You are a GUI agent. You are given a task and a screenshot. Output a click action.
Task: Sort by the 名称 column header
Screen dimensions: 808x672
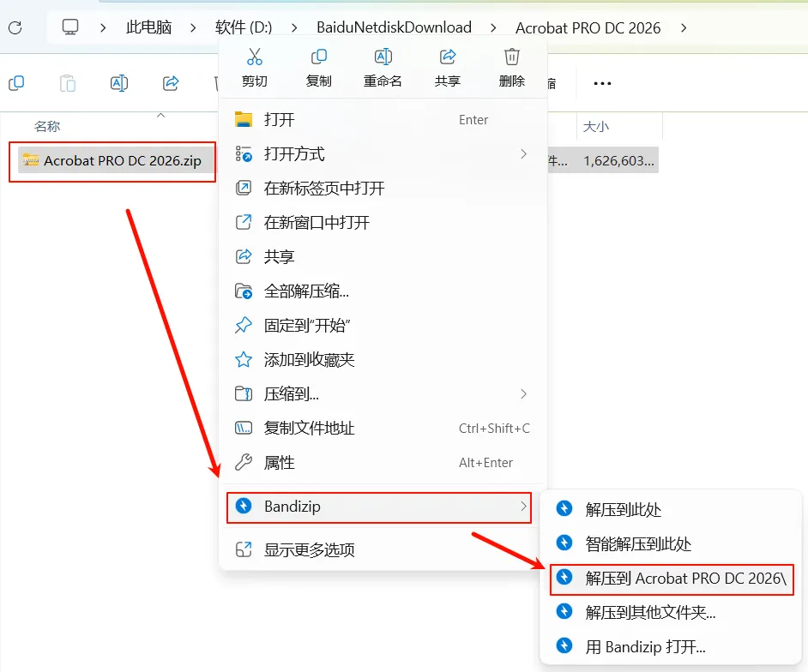pos(47,126)
